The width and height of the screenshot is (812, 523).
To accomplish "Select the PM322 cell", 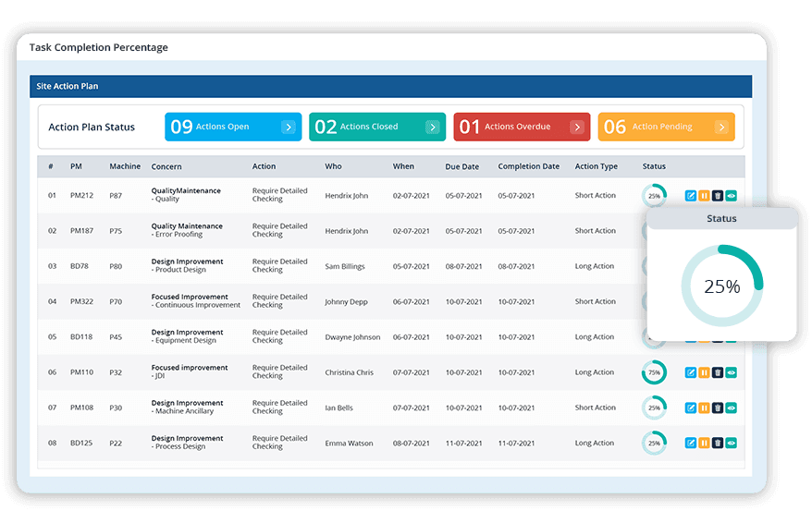I will click(x=81, y=301).
